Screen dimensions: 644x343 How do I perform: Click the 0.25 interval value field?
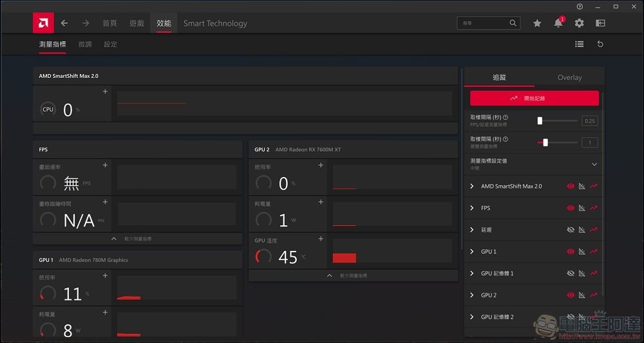(x=590, y=120)
